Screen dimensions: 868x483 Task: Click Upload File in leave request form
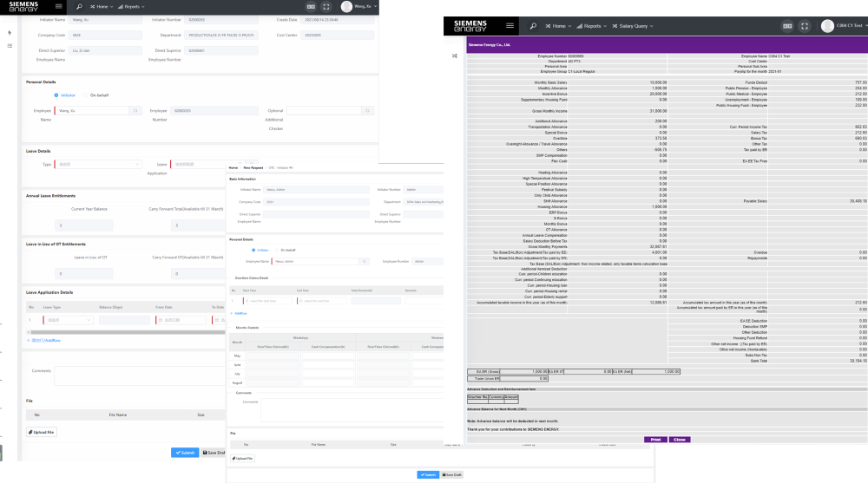click(42, 432)
